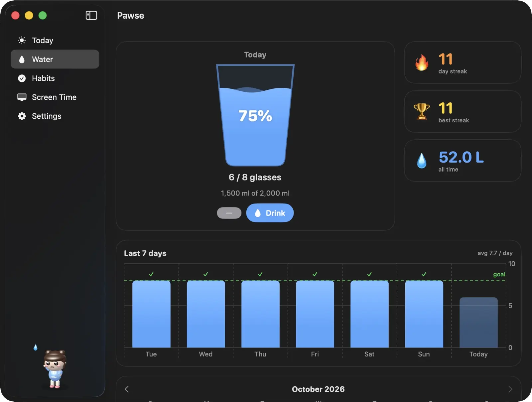532x402 pixels.
Task: Click the Tue bar in the chart
Action: point(151,314)
